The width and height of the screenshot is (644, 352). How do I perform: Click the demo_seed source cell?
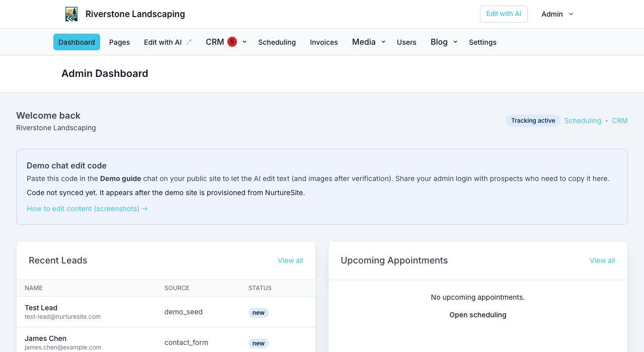pos(184,312)
